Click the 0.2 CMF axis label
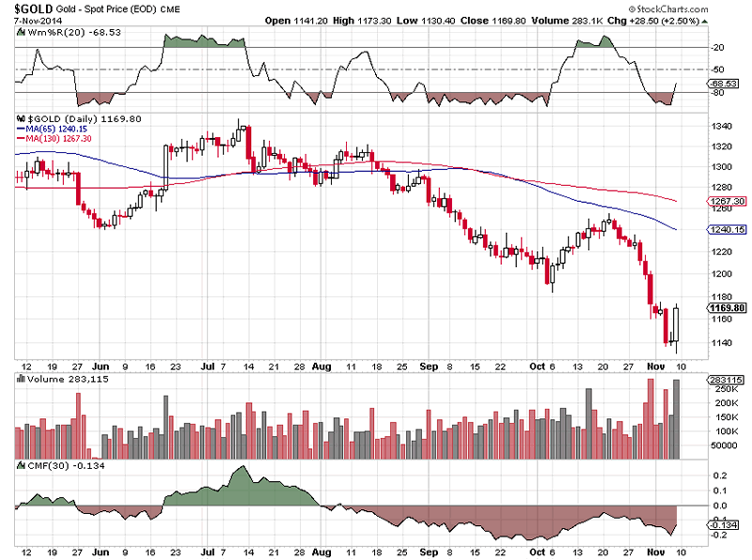This screenshot has height=560, width=752. click(720, 475)
